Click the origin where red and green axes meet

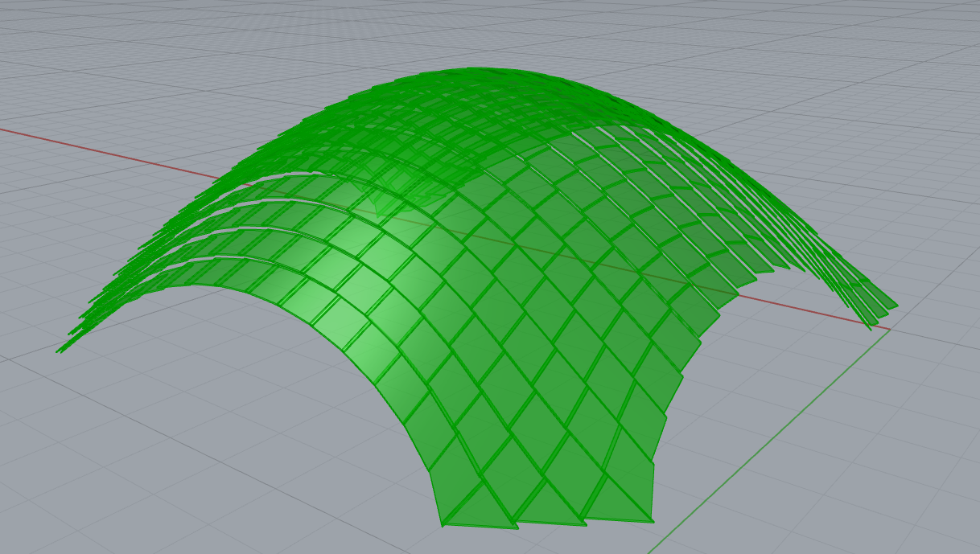point(890,328)
